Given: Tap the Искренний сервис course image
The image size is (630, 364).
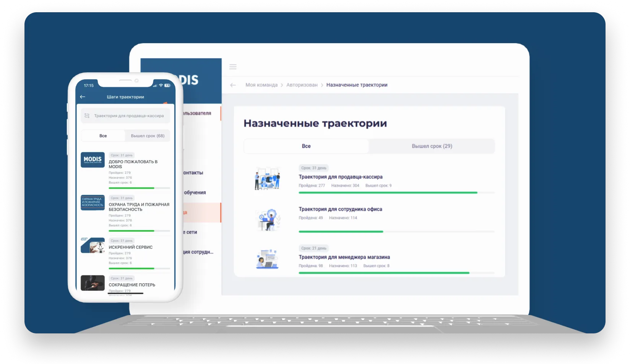Looking at the screenshot, I should [x=93, y=245].
